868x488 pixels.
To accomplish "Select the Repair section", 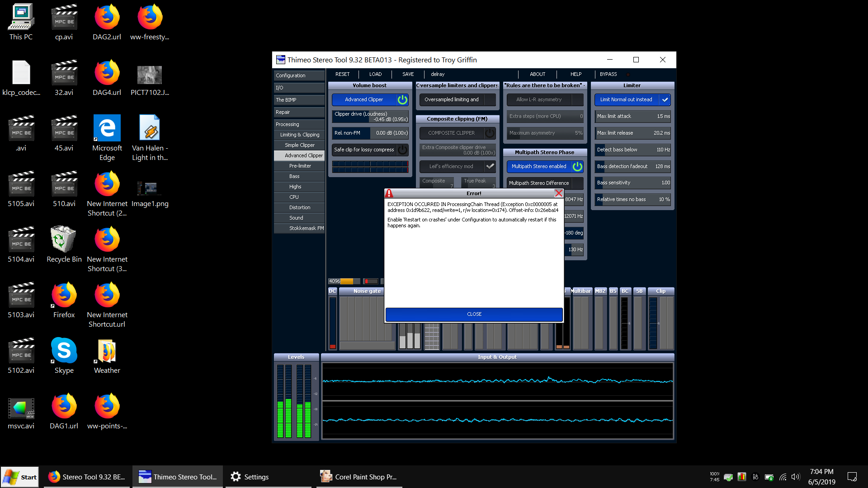I will (299, 112).
